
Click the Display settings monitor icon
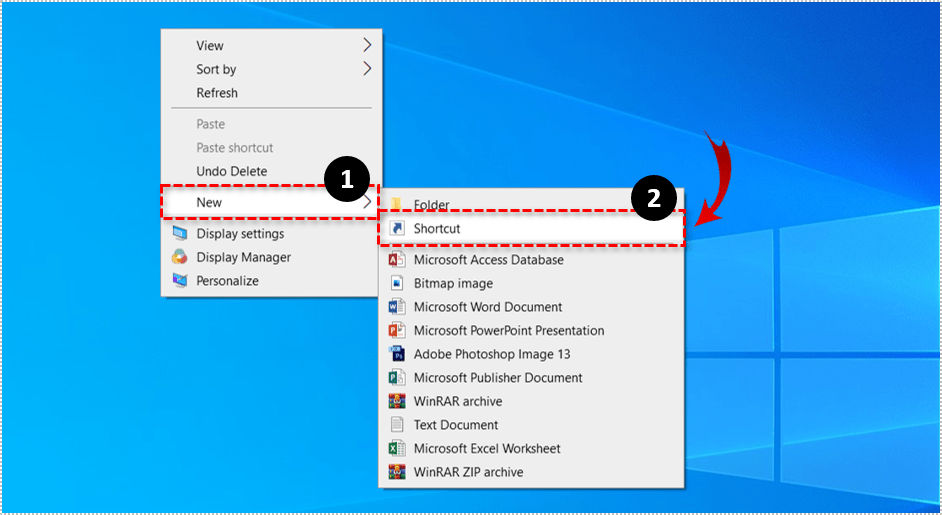(180, 234)
